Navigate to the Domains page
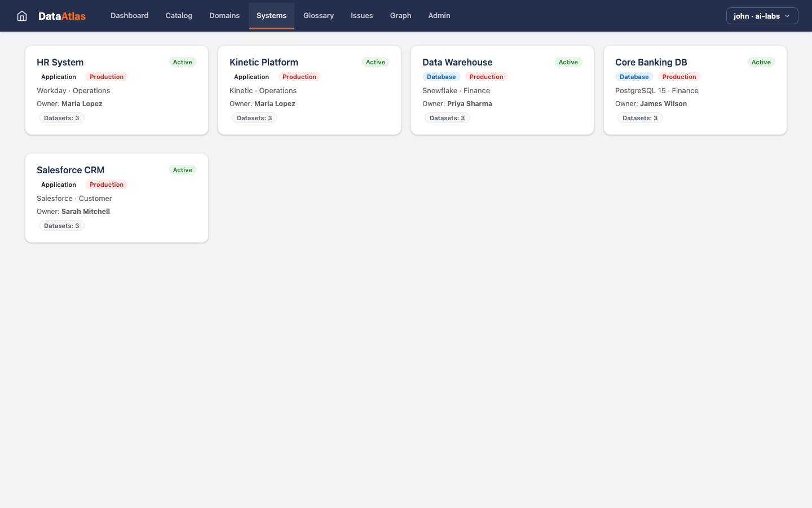 pyautogui.click(x=224, y=15)
